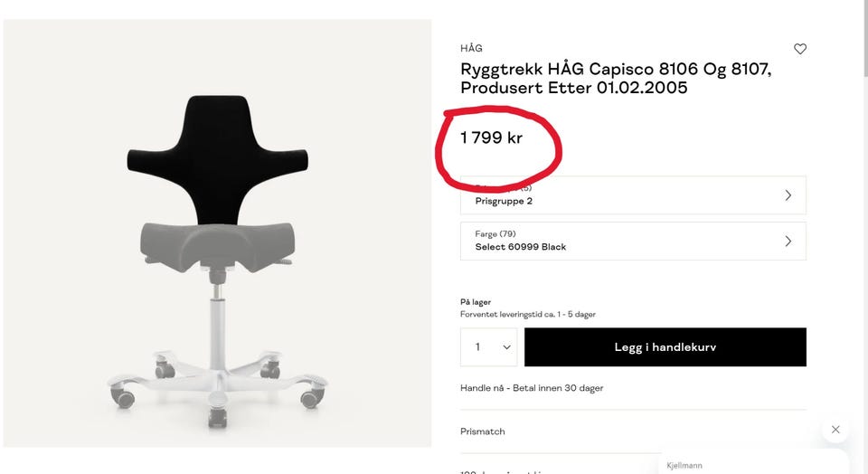The height and width of the screenshot is (474, 868).
Task: Expand the Prisgruppe 2 option selector
Action: click(632, 195)
